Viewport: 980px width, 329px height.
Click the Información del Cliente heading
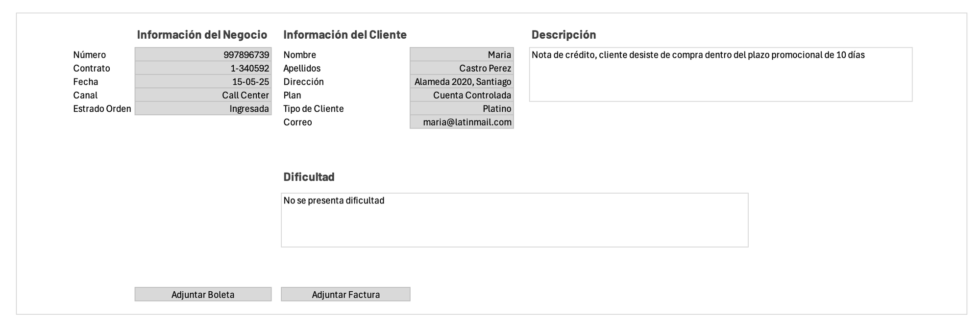(x=345, y=35)
